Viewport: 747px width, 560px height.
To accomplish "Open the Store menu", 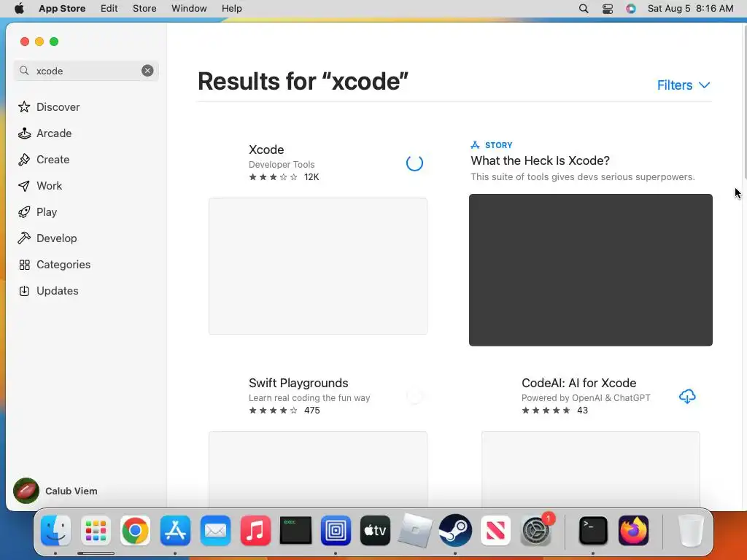I will [144, 9].
